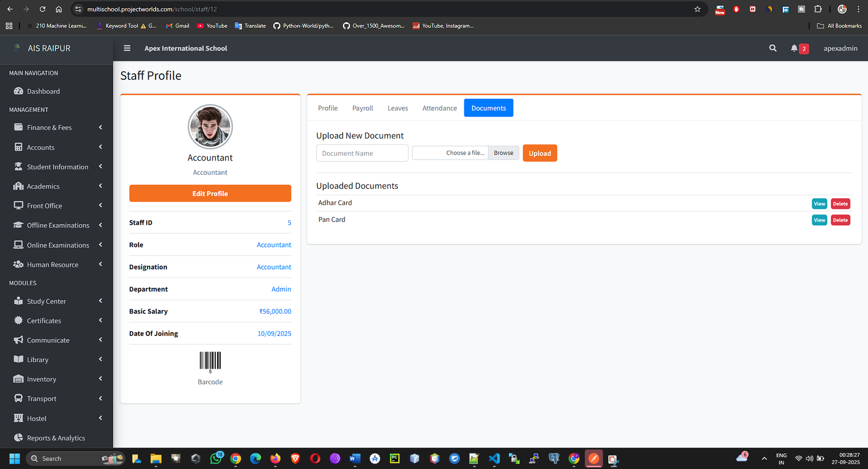
Task: Click the Reports & Analytics pie icon
Action: [18, 438]
